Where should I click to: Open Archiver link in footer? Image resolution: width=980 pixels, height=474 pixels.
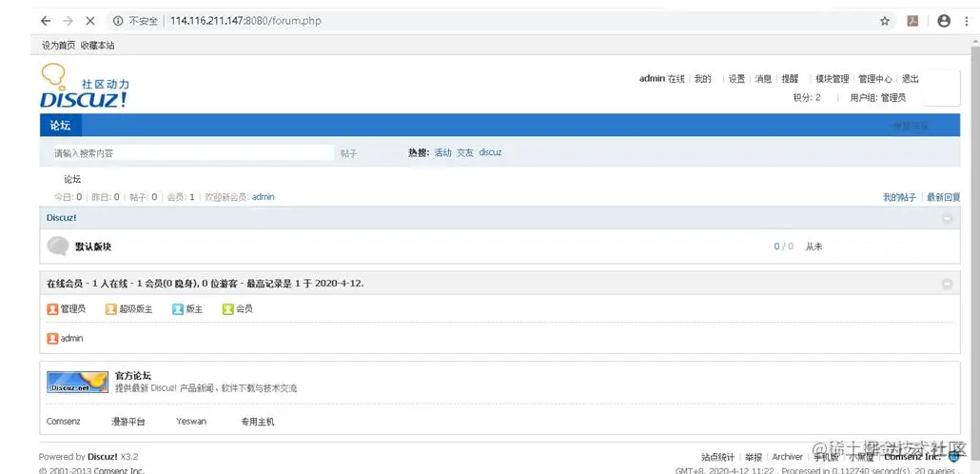(x=788, y=457)
